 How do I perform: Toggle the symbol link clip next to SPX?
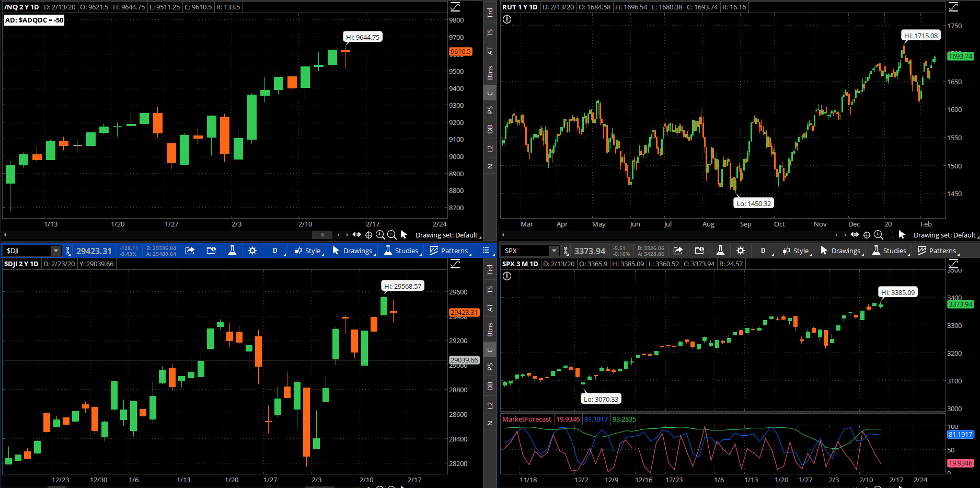pyautogui.click(x=566, y=251)
